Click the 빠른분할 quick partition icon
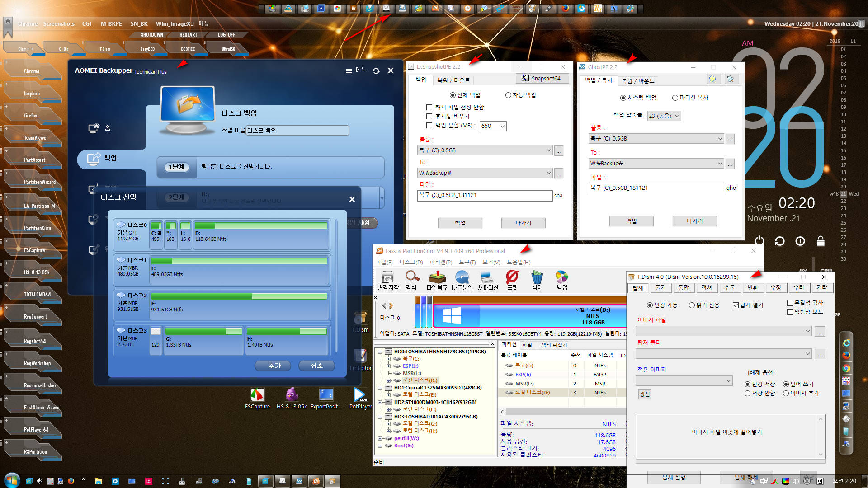Screen dimensions: 868x488 462,280
